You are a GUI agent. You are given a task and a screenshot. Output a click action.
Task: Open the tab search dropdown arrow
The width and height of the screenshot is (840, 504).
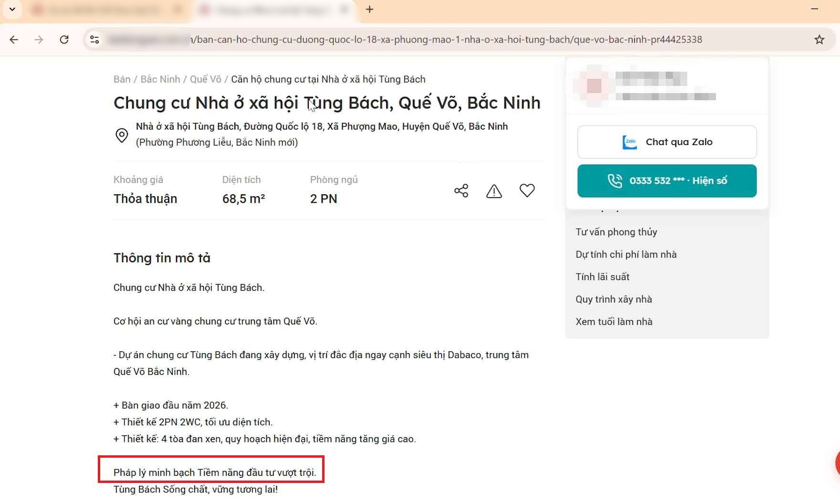12,9
